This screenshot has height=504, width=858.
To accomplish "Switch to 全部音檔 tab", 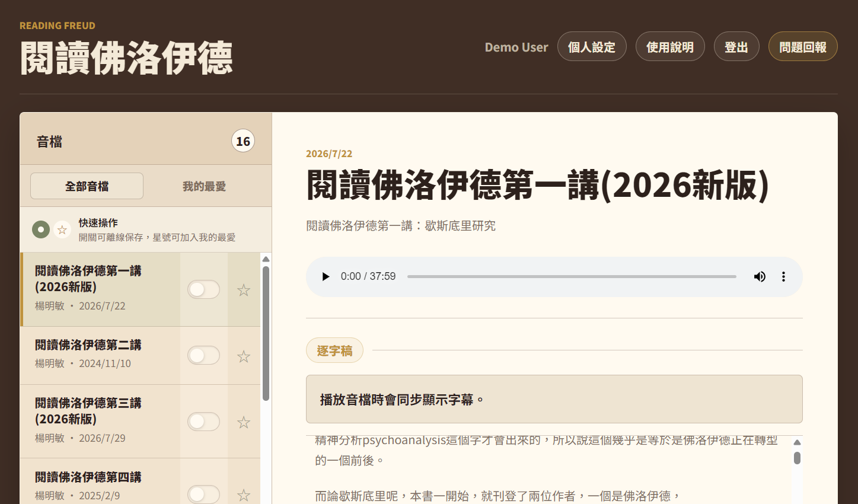I will [x=87, y=186].
